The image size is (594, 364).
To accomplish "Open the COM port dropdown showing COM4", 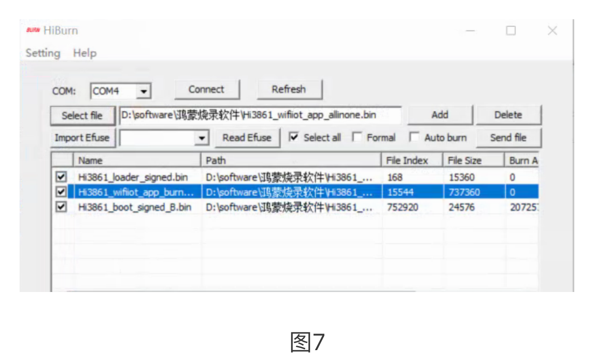I will click(x=121, y=91).
